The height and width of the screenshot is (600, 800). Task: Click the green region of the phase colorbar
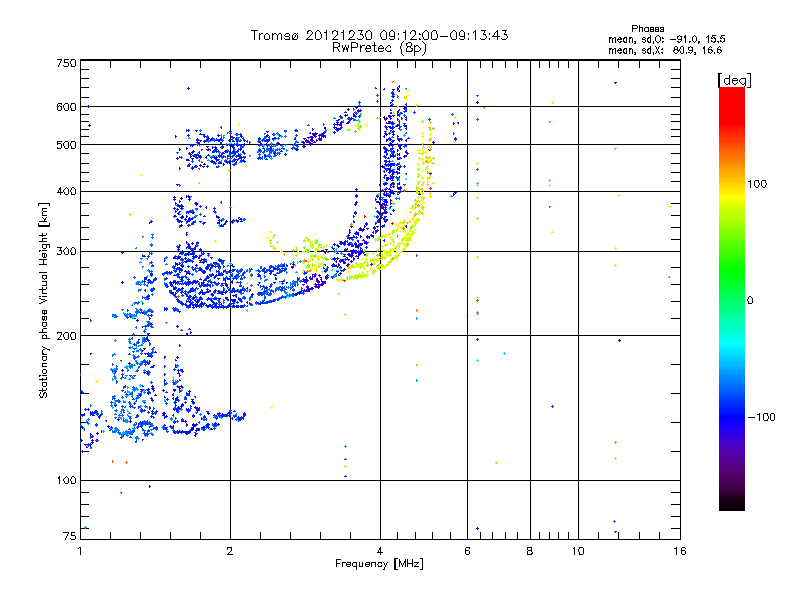click(732, 270)
